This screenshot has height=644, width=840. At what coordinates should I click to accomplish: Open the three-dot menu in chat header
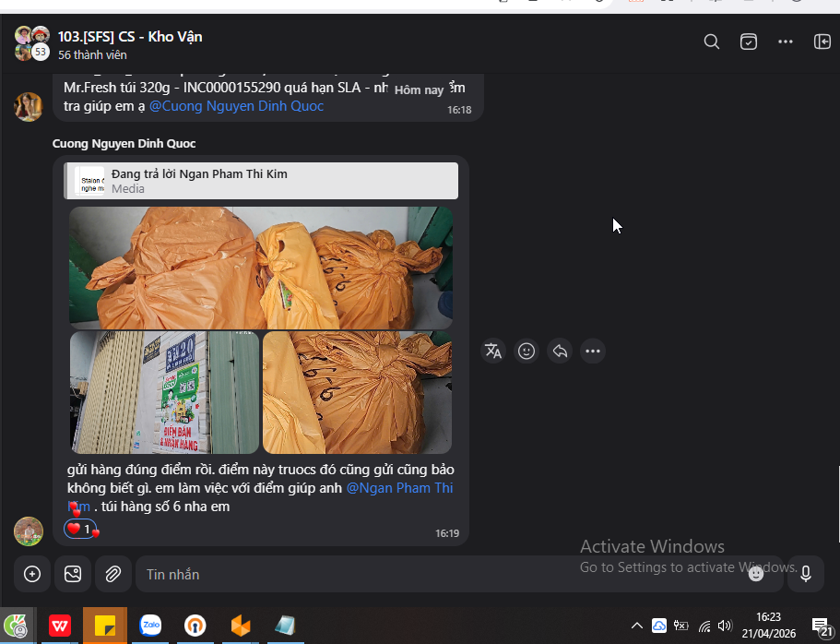[x=786, y=42]
